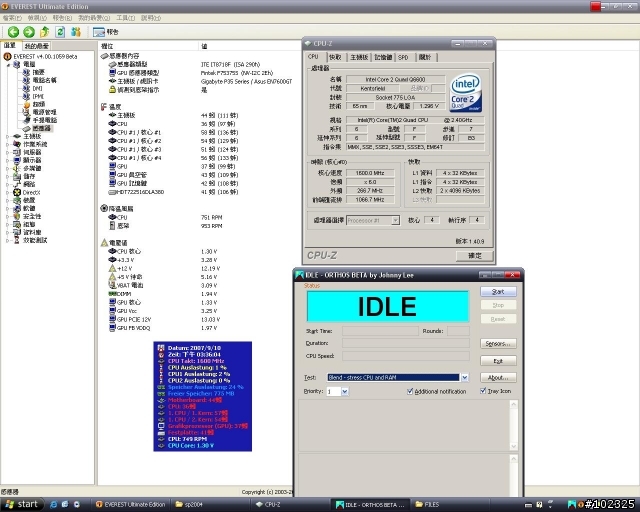
Task: Select the EVEREST v4.00.1059 Beta root node
Action: click(x=41, y=56)
